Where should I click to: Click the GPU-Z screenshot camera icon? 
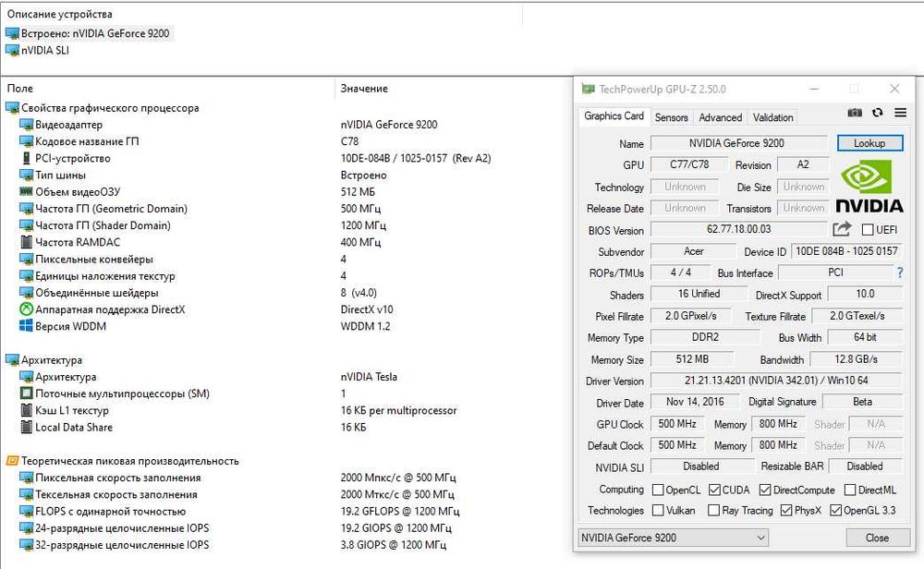tap(855, 113)
